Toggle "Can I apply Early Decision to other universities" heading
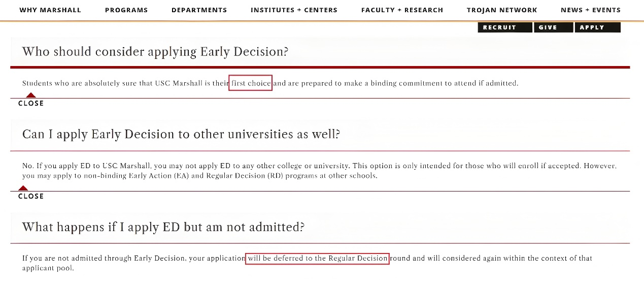The width and height of the screenshot is (644, 287). coord(181,134)
